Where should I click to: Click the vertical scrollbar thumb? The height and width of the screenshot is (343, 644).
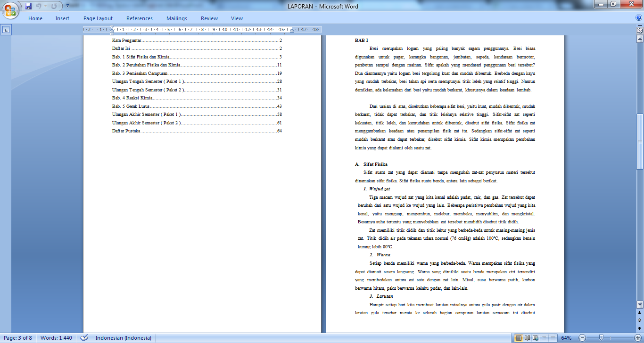pyautogui.click(x=640, y=141)
